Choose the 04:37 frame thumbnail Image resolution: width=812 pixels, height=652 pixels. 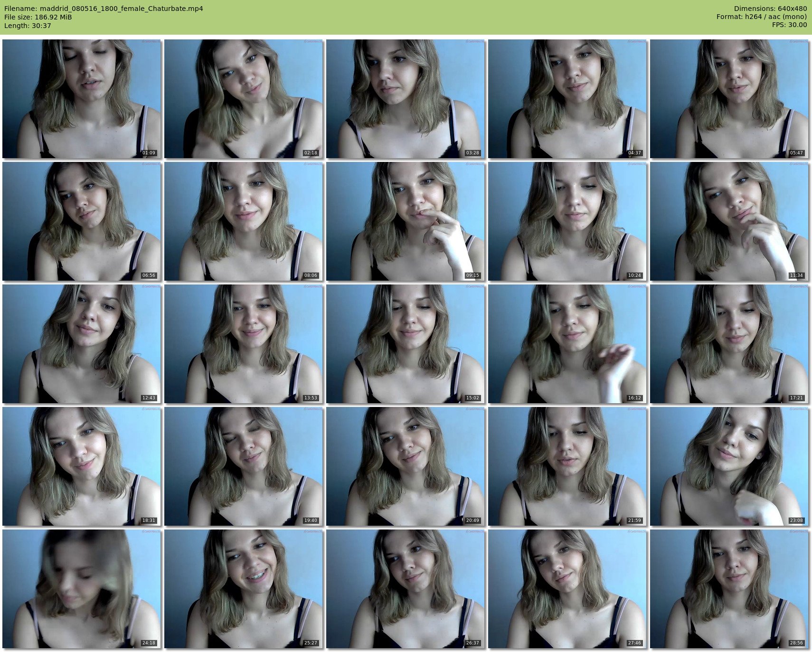pyautogui.click(x=567, y=99)
